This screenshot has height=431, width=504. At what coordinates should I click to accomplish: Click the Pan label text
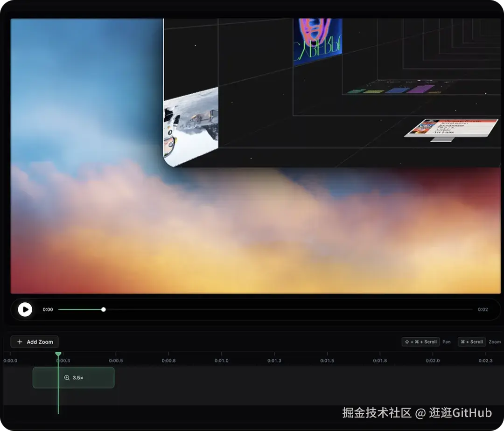click(447, 342)
